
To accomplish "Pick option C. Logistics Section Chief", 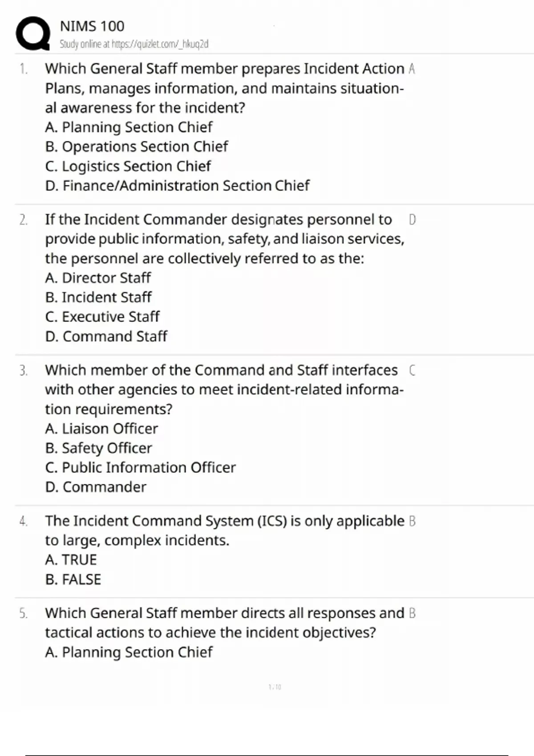I will [128, 166].
